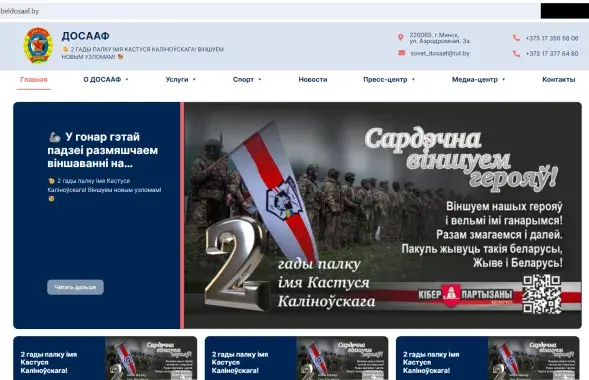
Task: Expand the Пресс-центр dropdown arrow
Action: (x=413, y=80)
